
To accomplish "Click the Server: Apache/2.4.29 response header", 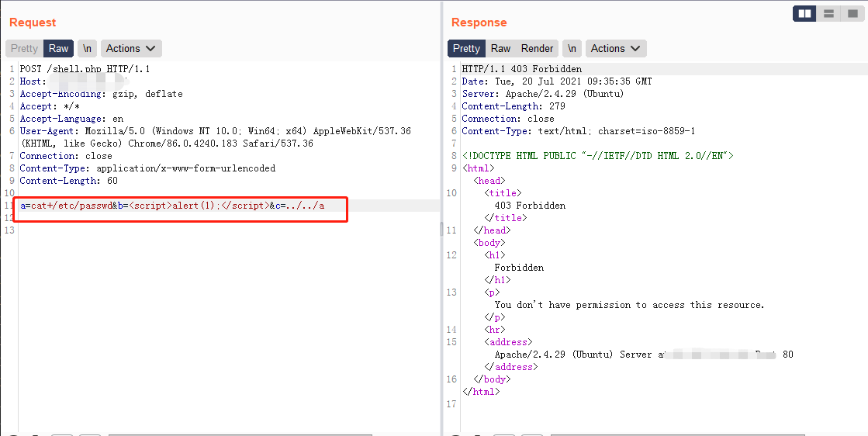I will pyautogui.click(x=543, y=94).
